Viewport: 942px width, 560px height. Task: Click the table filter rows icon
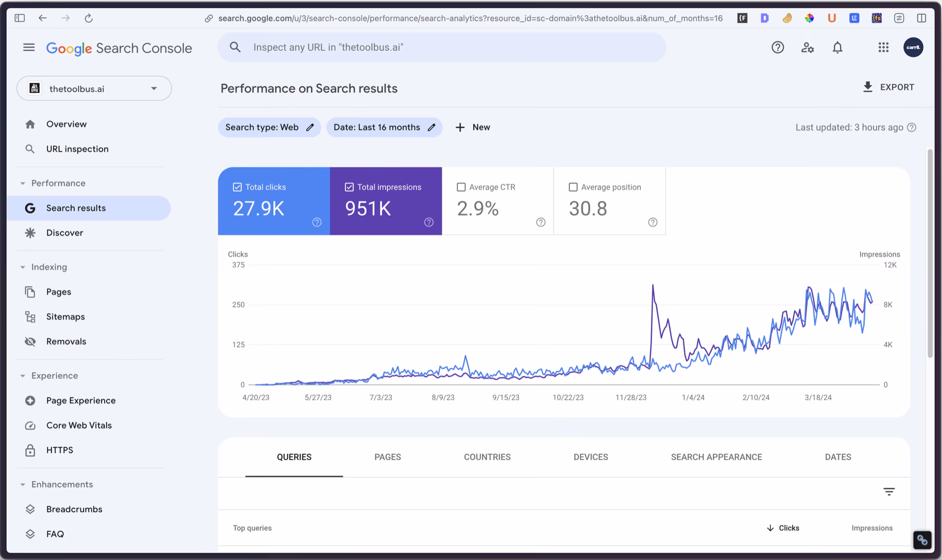pos(889,492)
